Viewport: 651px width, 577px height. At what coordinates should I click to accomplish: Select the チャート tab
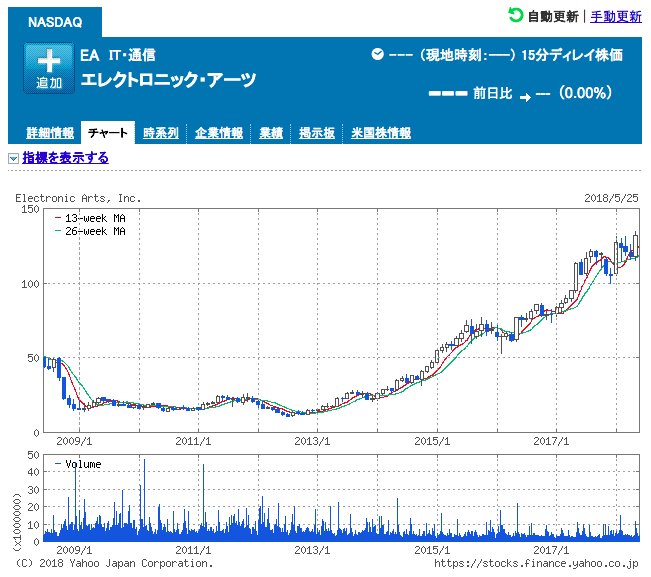(108, 133)
